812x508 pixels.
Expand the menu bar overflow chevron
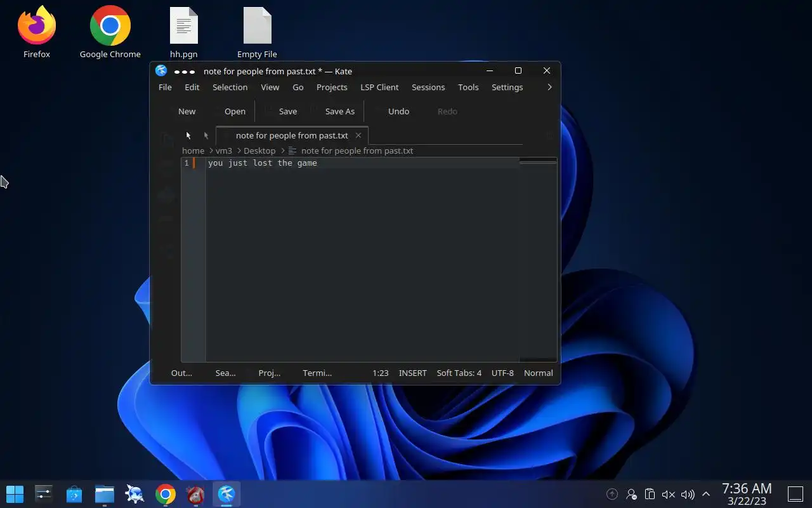[x=549, y=87]
